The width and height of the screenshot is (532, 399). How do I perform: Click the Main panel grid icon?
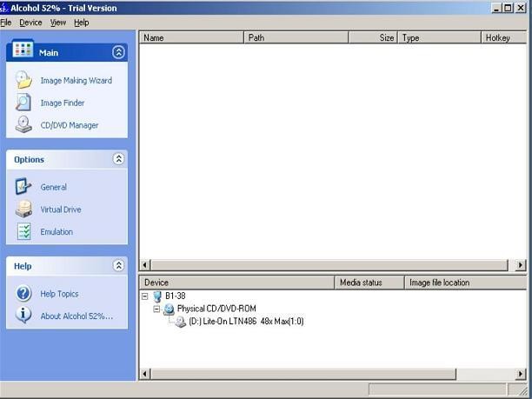(x=23, y=50)
